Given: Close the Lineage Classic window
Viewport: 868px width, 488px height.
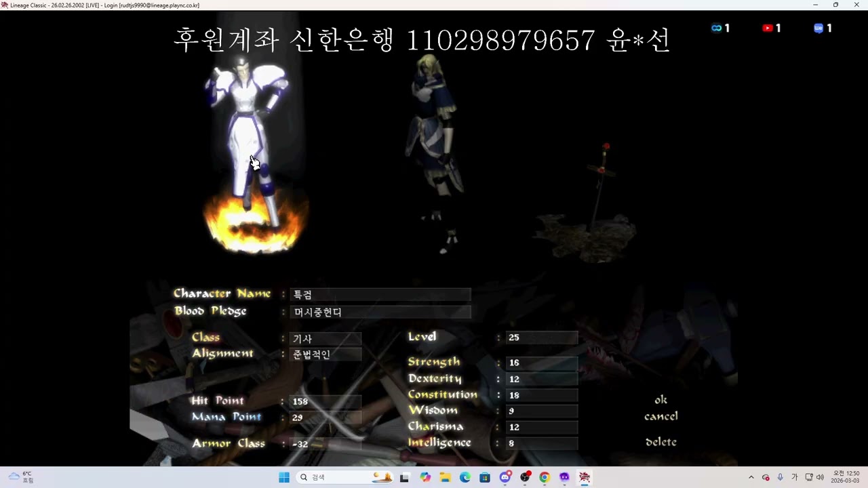Looking at the screenshot, I should point(856,5).
